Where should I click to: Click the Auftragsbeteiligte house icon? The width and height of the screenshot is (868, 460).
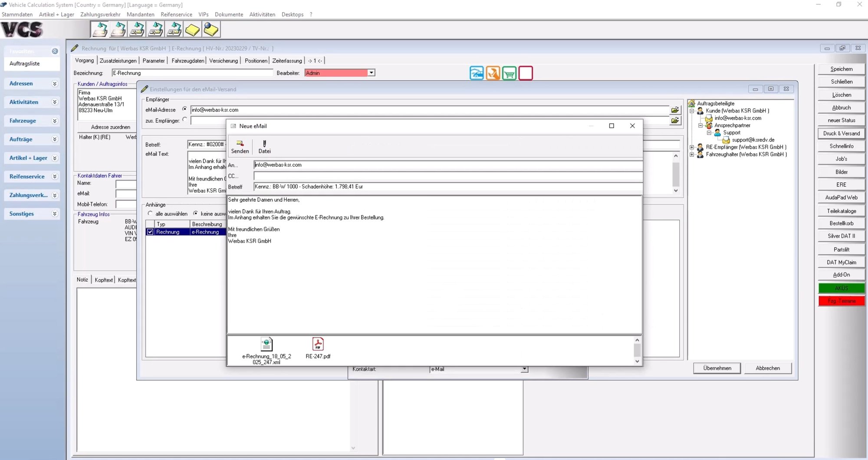(692, 103)
